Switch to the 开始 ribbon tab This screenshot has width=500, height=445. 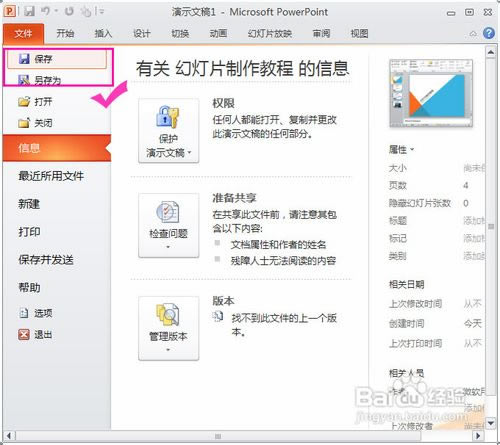click(65, 33)
